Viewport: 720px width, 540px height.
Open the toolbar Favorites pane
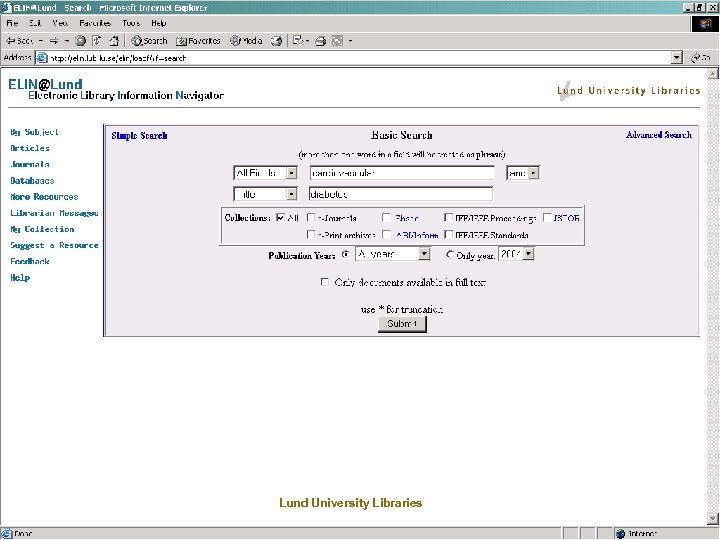point(198,41)
